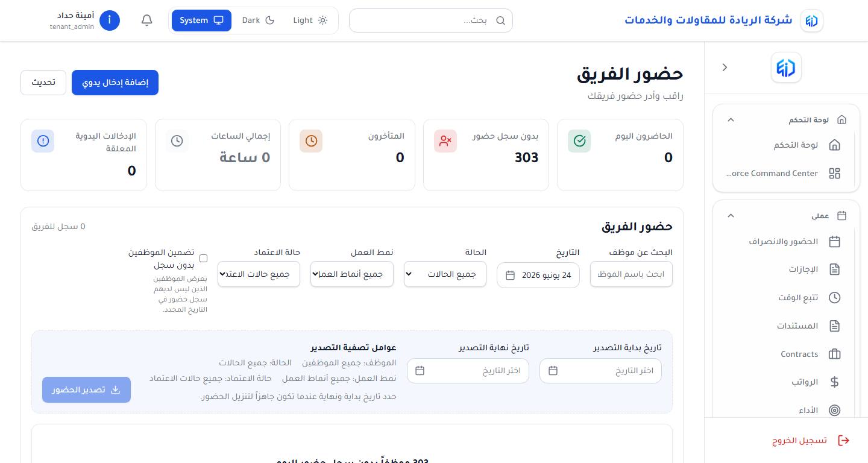868x463 pixels.
Task: Click the document icon beside الإجازات
Action: (835, 269)
